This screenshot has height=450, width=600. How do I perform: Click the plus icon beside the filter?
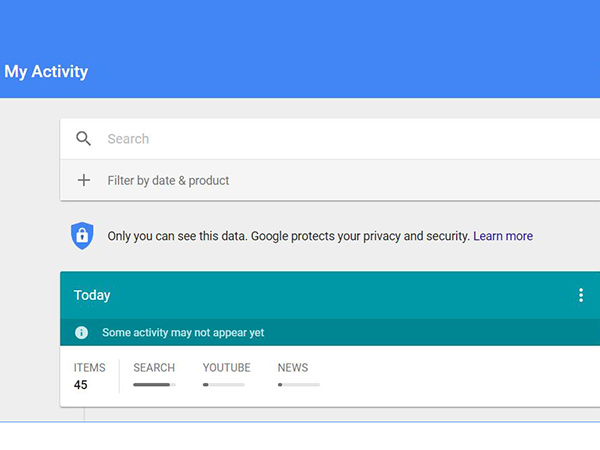(84, 181)
